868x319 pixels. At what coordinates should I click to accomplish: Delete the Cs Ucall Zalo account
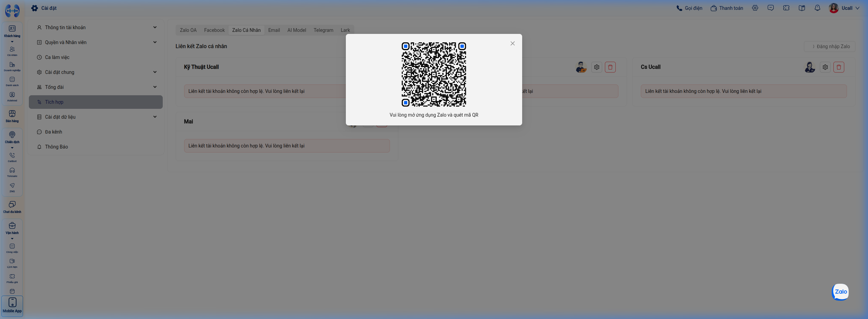coord(839,67)
